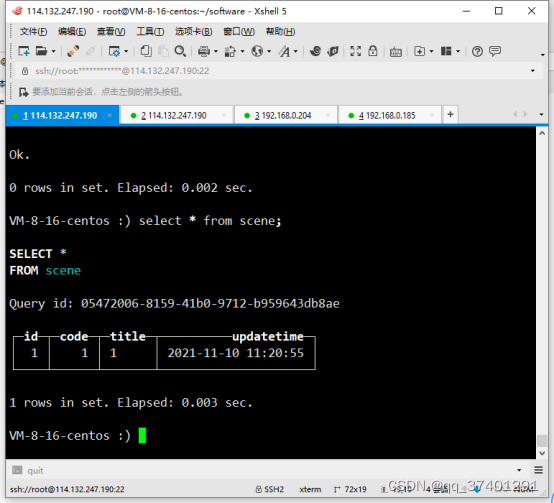Click the compose bar terminal icon
Viewport: 554px width, 503px height.
[x=17, y=470]
